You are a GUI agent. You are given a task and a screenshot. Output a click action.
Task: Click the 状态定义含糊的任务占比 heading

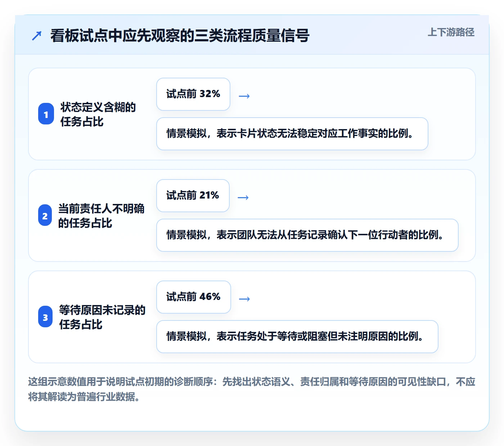click(x=98, y=114)
